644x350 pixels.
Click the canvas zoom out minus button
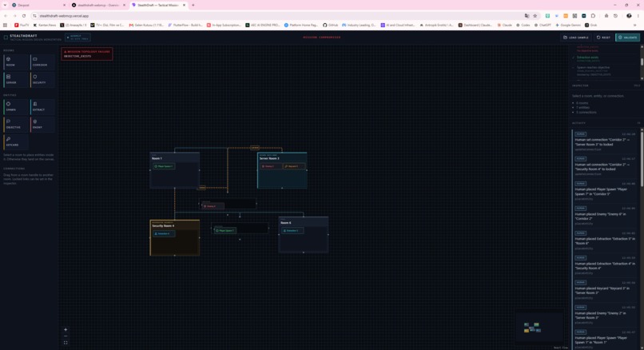coord(66,336)
